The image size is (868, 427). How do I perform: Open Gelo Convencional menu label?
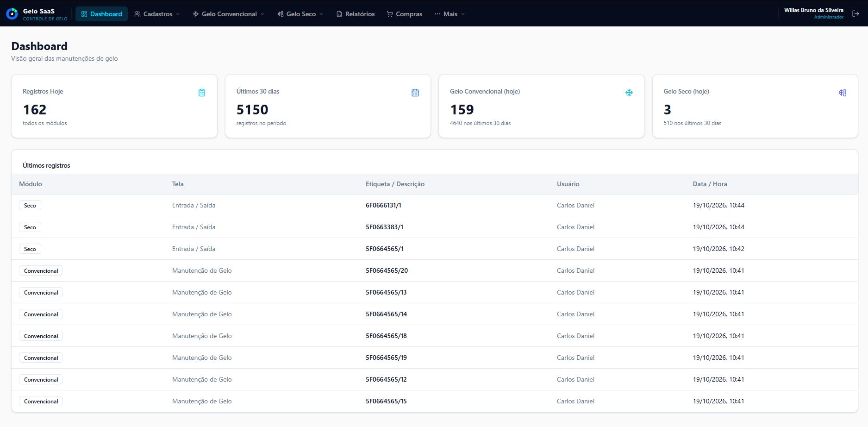(229, 14)
